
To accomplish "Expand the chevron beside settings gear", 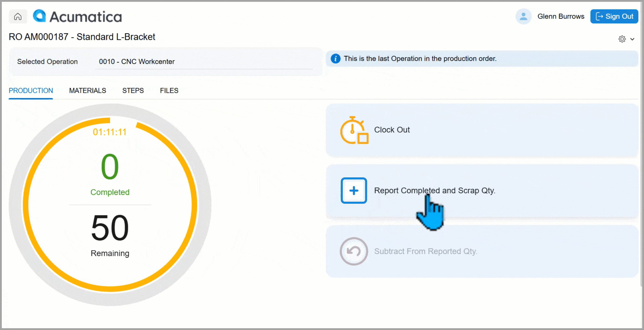I will (632, 39).
